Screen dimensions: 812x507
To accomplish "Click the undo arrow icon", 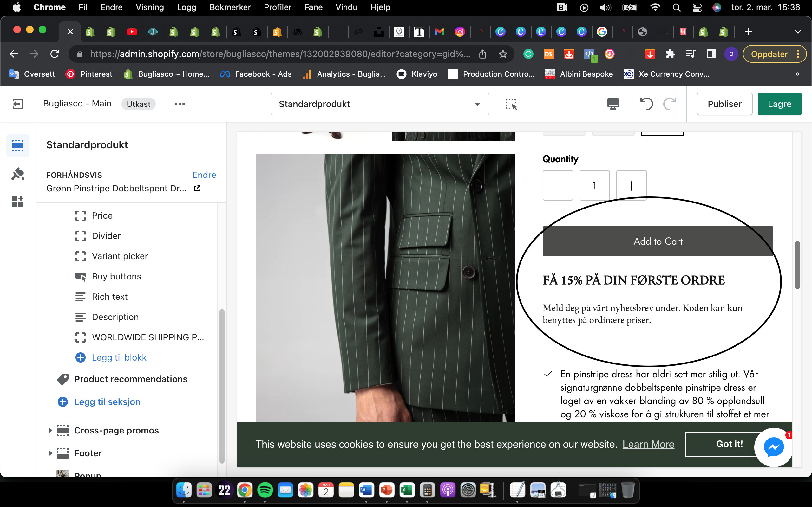I will 646,104.
